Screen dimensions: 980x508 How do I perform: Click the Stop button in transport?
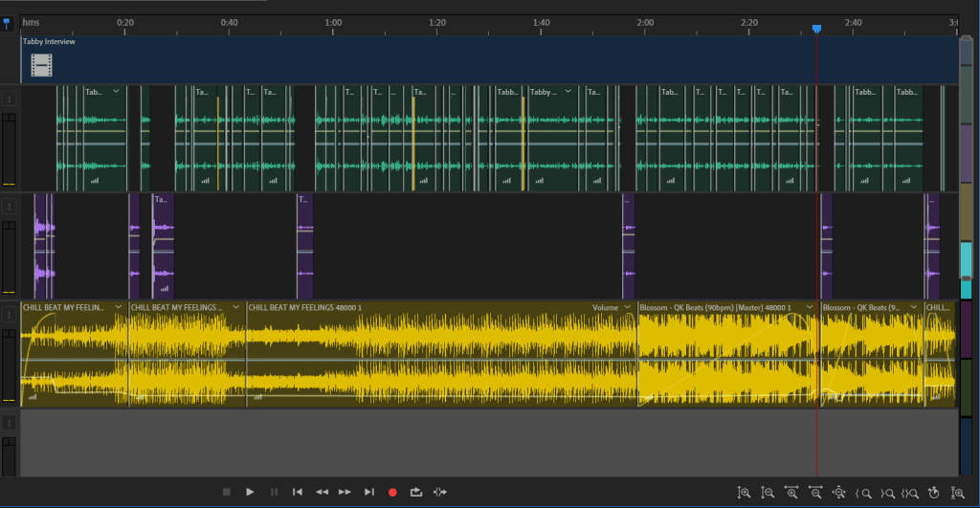click(227, 492)
